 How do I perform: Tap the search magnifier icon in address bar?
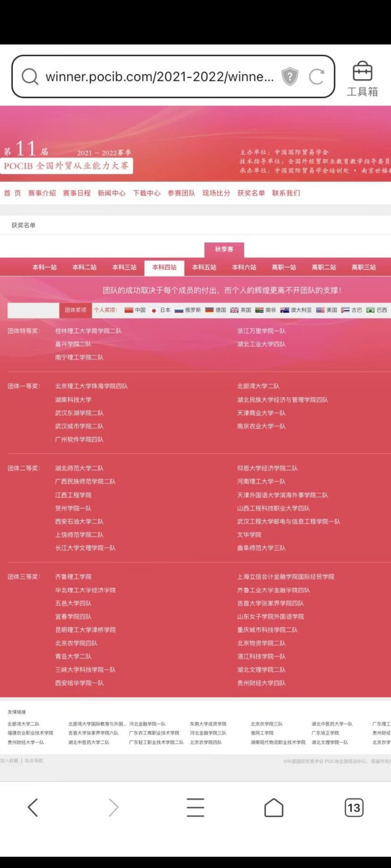30,77
